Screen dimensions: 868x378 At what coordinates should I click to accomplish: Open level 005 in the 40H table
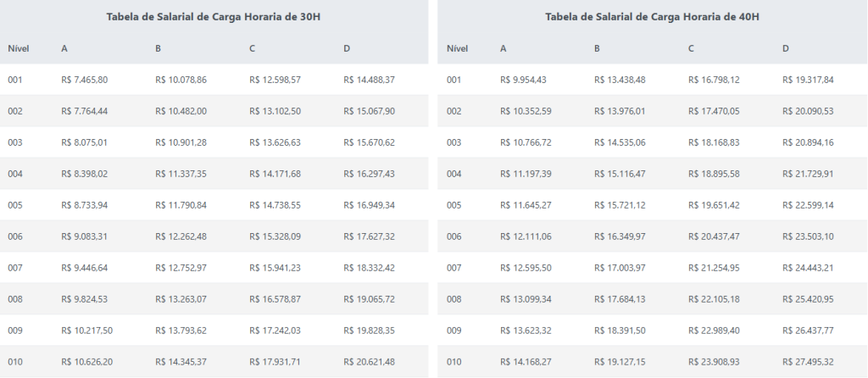[x=453, y=205]
